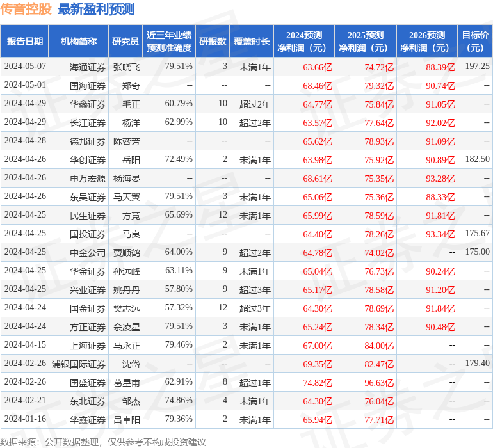The width and height of the screenshot is (493, 448).
Task: Click the 数据来源 footer note
Action: [x=103, y=442]
